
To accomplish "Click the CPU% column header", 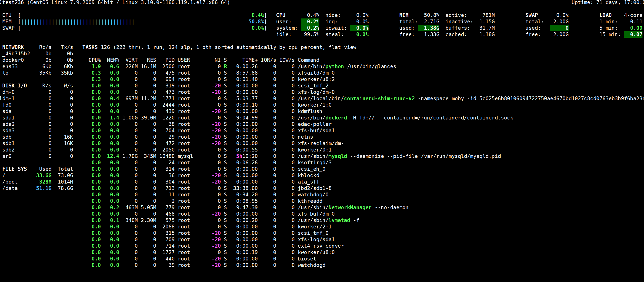I will 94,60.
